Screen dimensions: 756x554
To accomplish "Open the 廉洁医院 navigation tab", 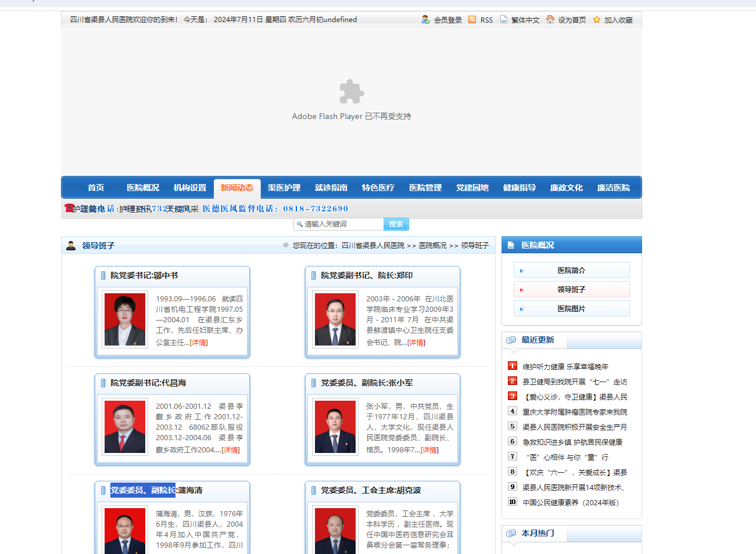I will pos(614,188).
